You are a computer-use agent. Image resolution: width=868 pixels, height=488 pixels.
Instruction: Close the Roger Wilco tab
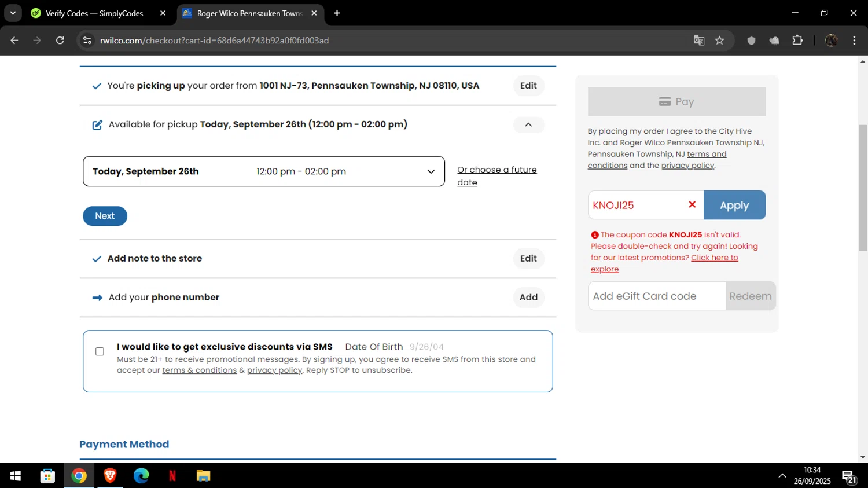[314, 13]
